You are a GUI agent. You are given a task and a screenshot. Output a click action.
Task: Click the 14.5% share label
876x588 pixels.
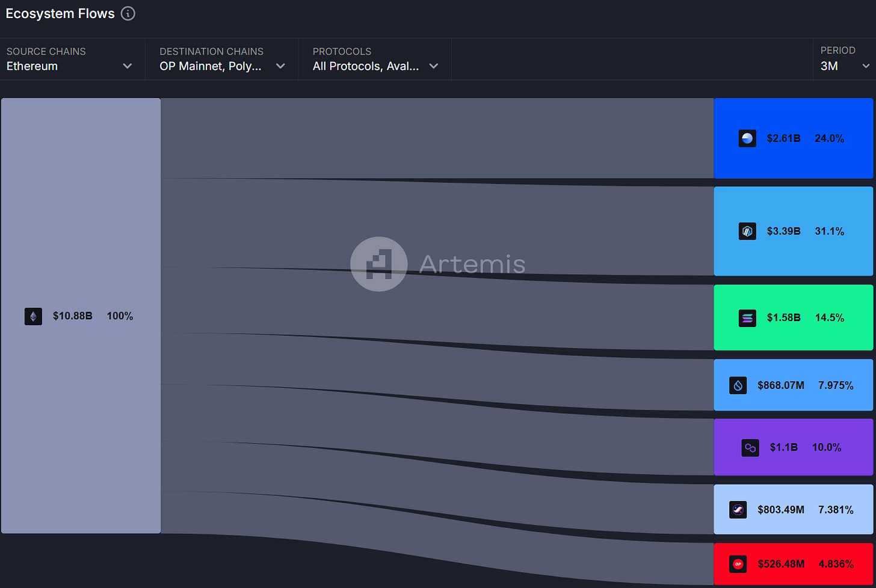pyautogui.click(x=830, y=318)
